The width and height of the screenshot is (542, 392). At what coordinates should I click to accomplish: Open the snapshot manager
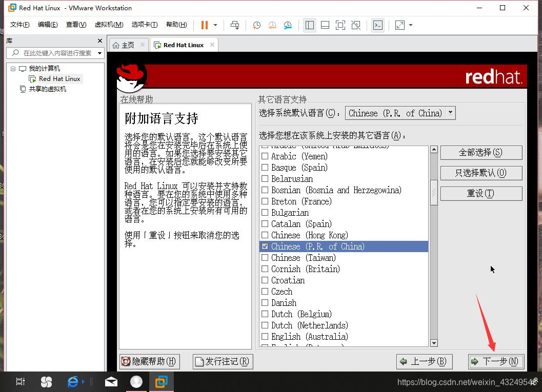click(x=288, y=25)
